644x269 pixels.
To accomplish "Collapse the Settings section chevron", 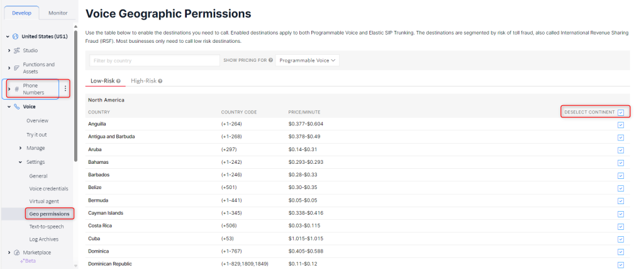I will [x=21, y=162].
